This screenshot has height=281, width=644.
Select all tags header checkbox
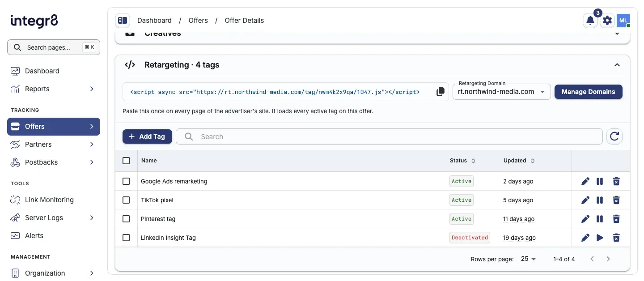(126, 161)
